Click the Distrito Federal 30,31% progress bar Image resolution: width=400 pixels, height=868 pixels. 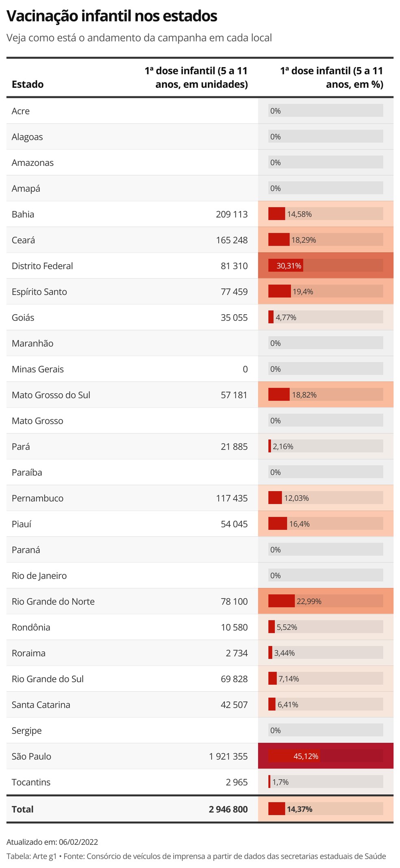325,265
